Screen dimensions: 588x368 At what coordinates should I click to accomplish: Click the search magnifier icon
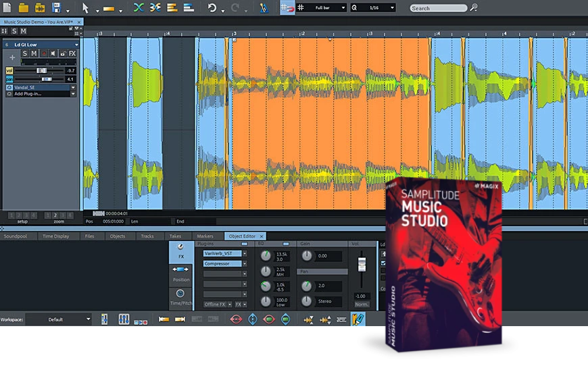click(x=474, y=7)
